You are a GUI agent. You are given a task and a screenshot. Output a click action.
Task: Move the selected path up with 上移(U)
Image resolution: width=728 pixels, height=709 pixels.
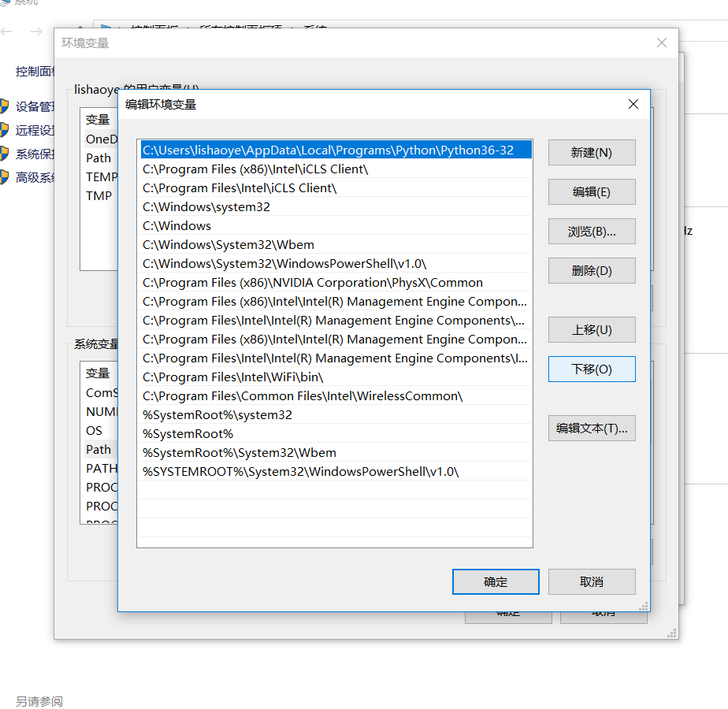coord(591,330)
